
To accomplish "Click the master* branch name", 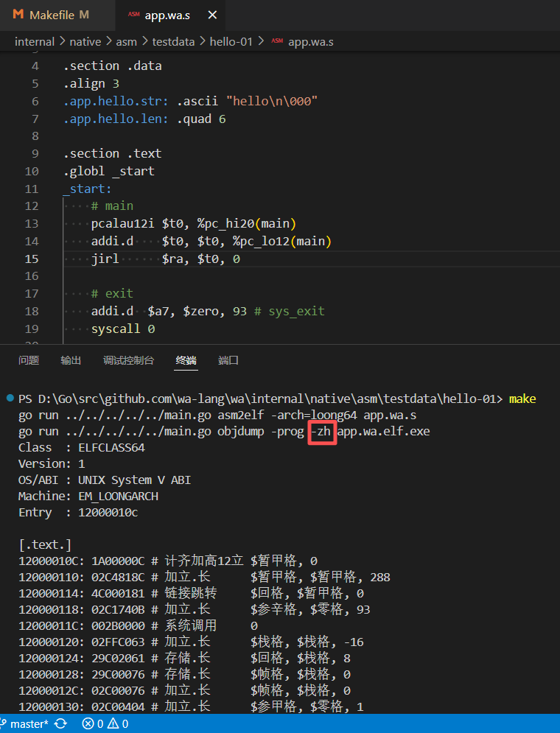I will 29,724.
